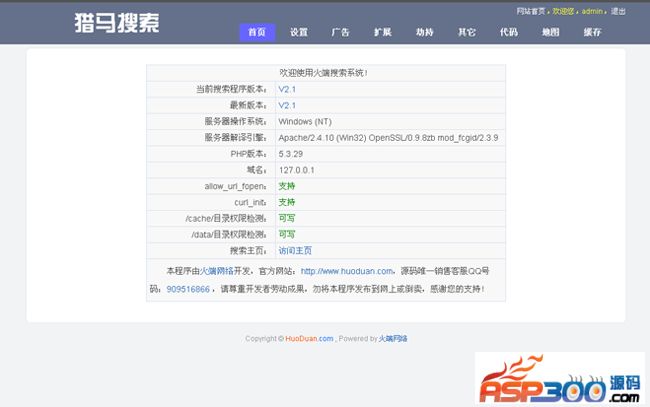Log out using the 退出 link
650x407 pixels.
618,12
